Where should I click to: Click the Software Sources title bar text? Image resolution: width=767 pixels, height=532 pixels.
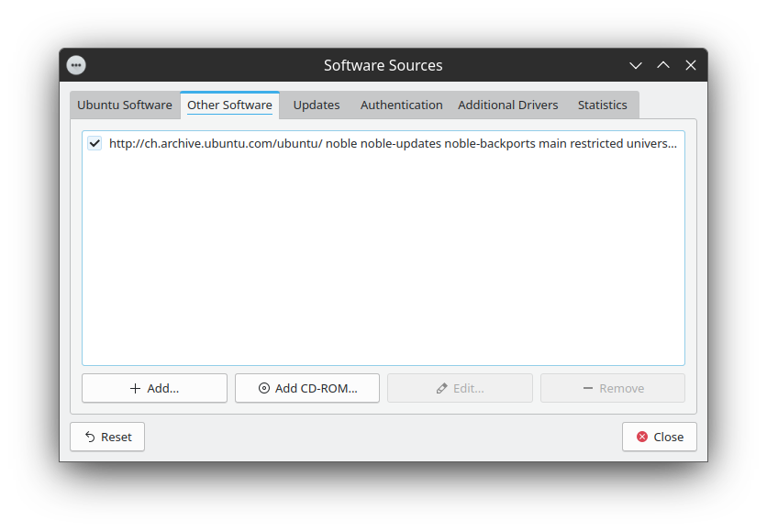[383, 65]
